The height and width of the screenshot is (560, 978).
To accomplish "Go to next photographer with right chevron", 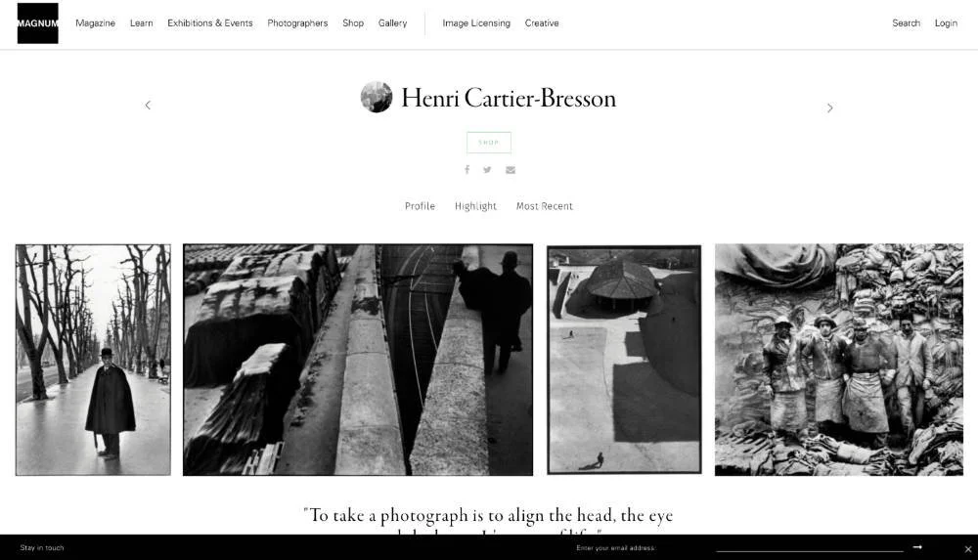I will coord(829,108).
